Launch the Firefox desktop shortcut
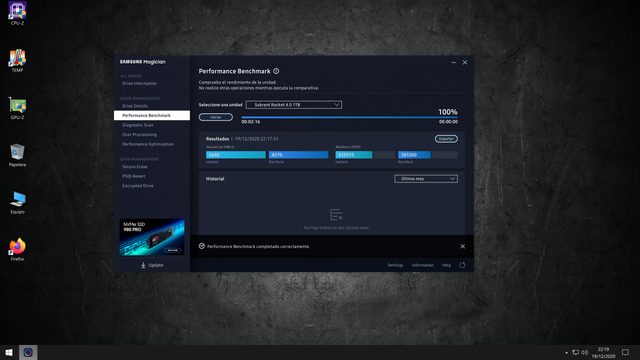Image resolution: width=640 pixels, height=360 pixels. click(17, 249)
